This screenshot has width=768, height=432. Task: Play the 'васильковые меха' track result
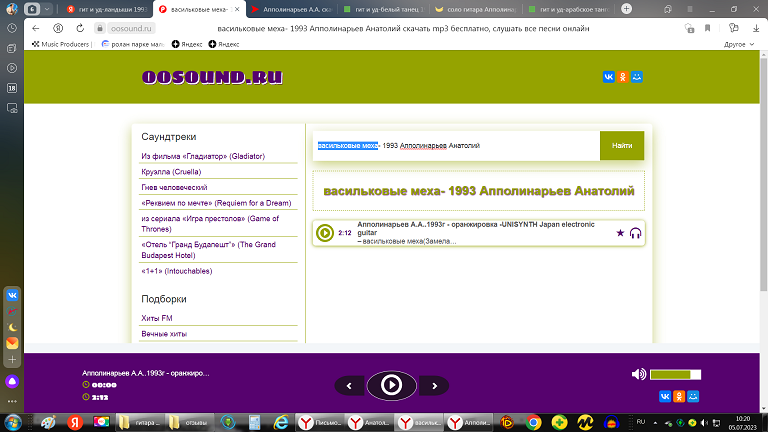[325, 233]
